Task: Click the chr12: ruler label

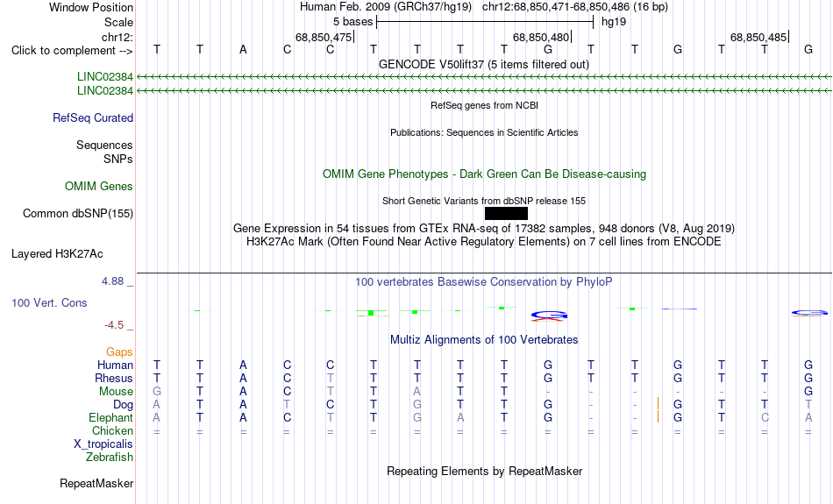Action: tap(117, 37)
